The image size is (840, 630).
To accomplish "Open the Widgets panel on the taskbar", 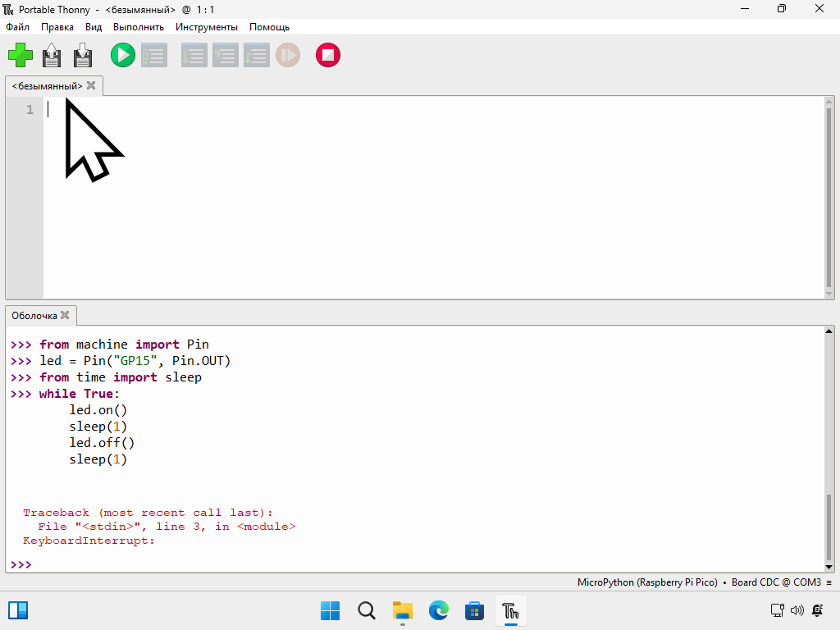I will (18, 610).
